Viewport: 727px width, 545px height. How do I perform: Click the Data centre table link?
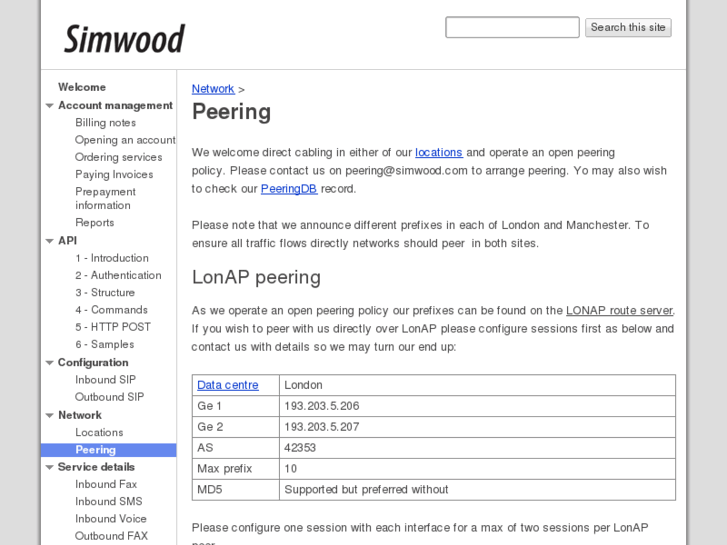228,385
